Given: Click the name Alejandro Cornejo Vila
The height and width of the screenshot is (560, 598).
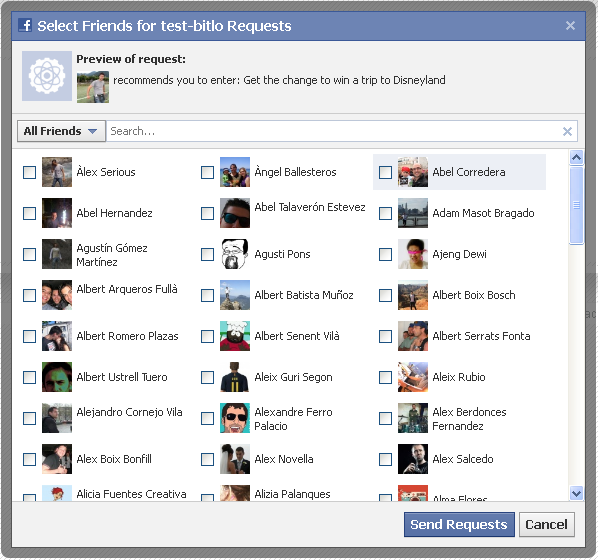Looking at the screenshot, I should pyautogui.click(x=129, y=412).
